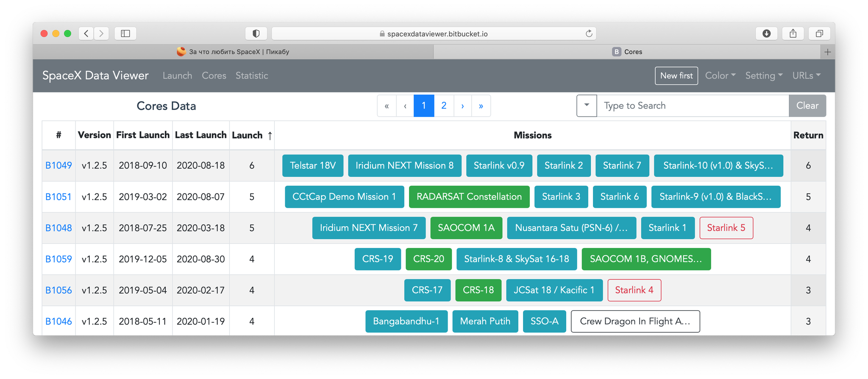Click the Iridium NEXT Mission 8 badge
868x379 pixels.
pos(405,165)
